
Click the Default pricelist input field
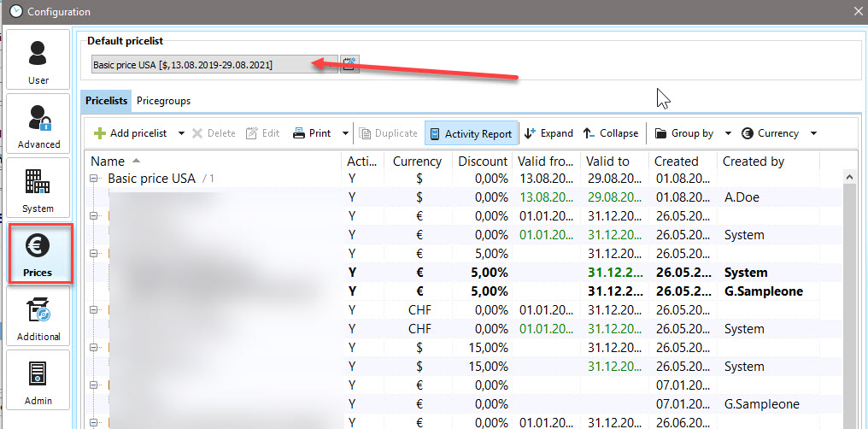[x=214, y=64]
